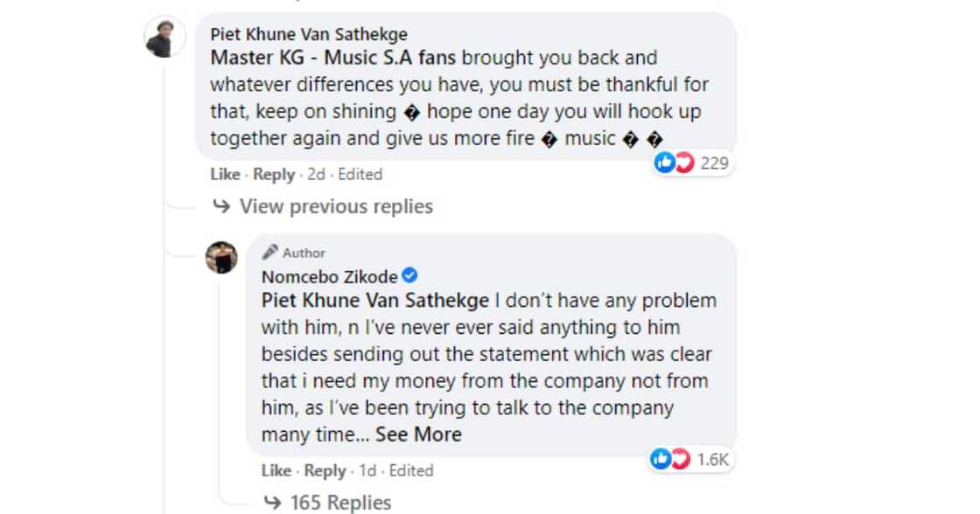Expand comment text with See More
This screenshot has width=980, height=514.
point(418,434)
